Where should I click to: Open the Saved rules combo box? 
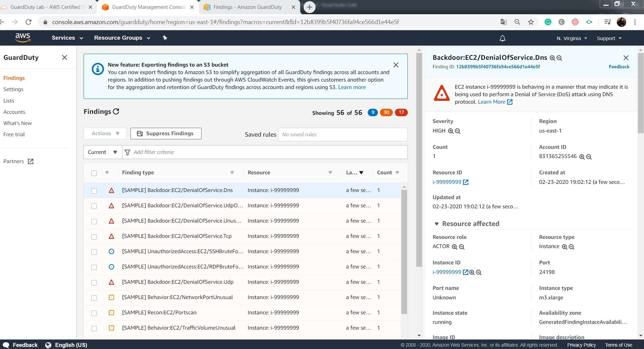click(343, 135)
